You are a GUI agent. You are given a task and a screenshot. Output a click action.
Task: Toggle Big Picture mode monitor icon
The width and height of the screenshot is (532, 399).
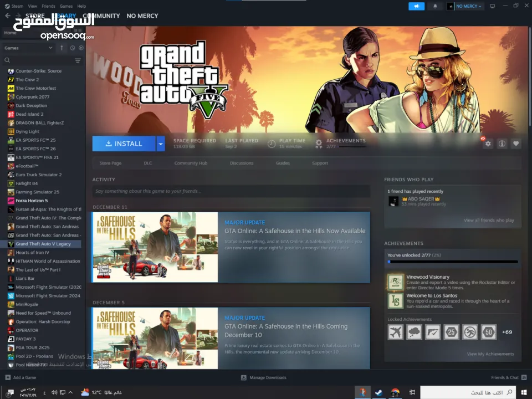492,6
